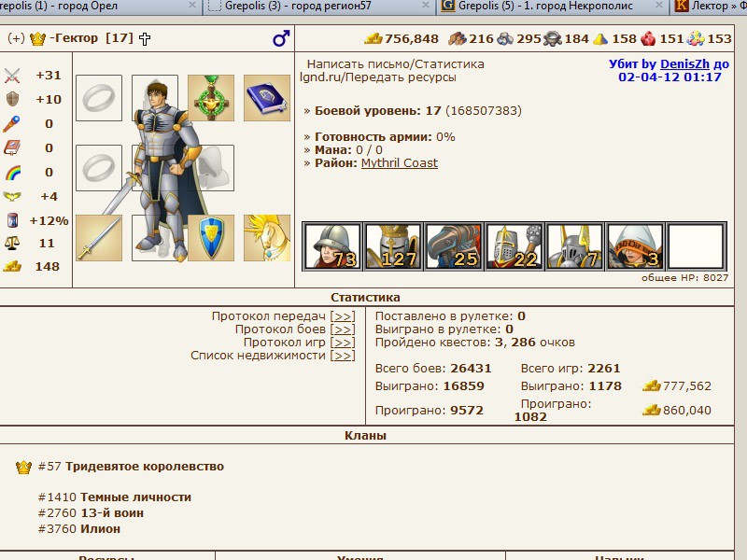Click the gold icon beside 777,562
The image size is (747, 560).
click(651, 385)
